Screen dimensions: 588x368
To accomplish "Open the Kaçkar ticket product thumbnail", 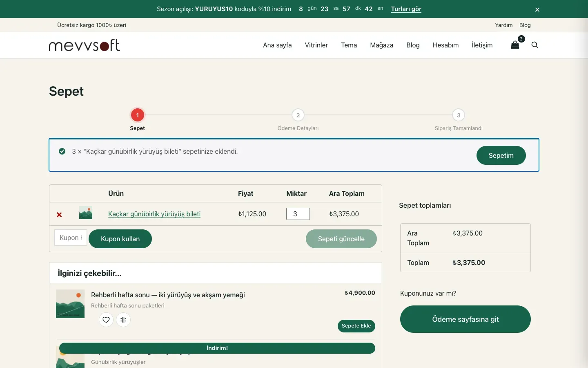I will pyautogui.click(x=86, y=213).
